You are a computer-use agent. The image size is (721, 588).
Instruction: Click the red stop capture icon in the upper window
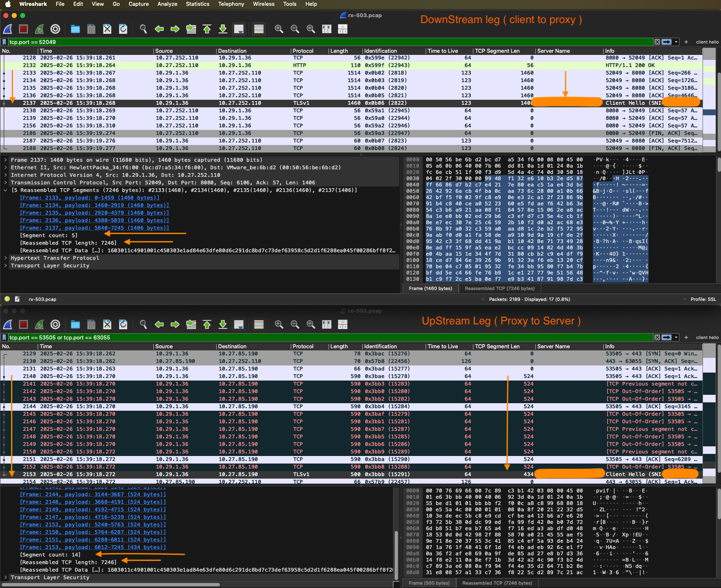tap(23, 29)
